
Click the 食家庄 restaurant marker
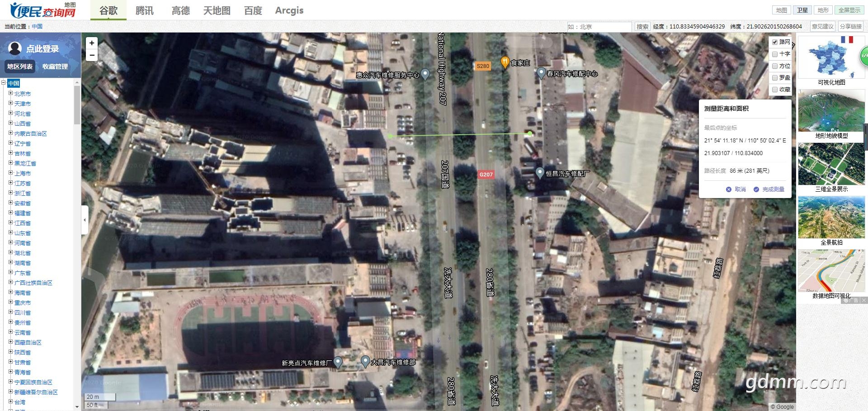click(505, 62)
